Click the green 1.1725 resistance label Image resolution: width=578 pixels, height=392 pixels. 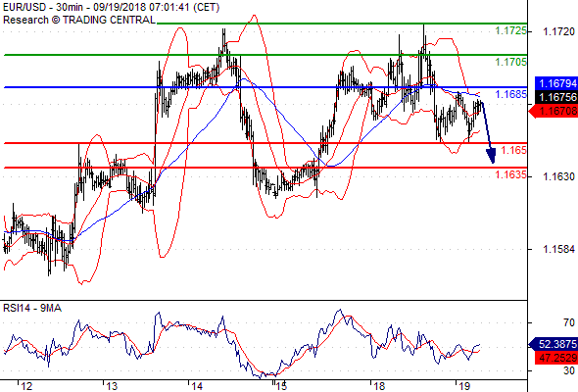point(511,30)
